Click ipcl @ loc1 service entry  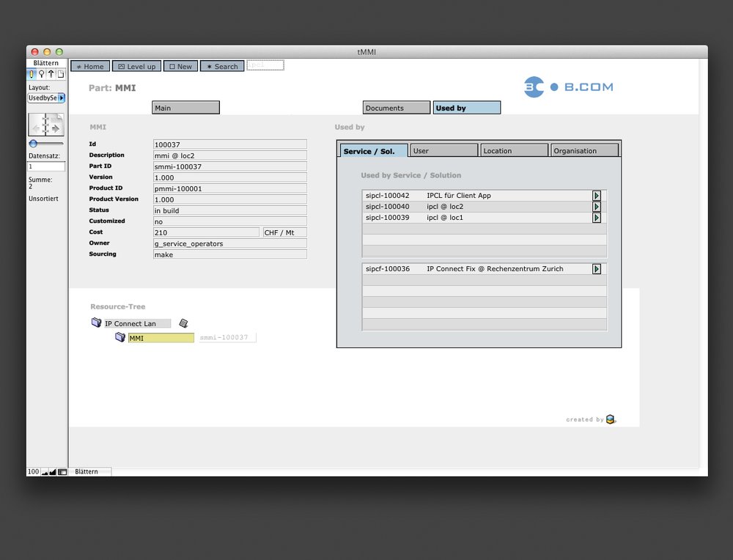tap(445, 218)
